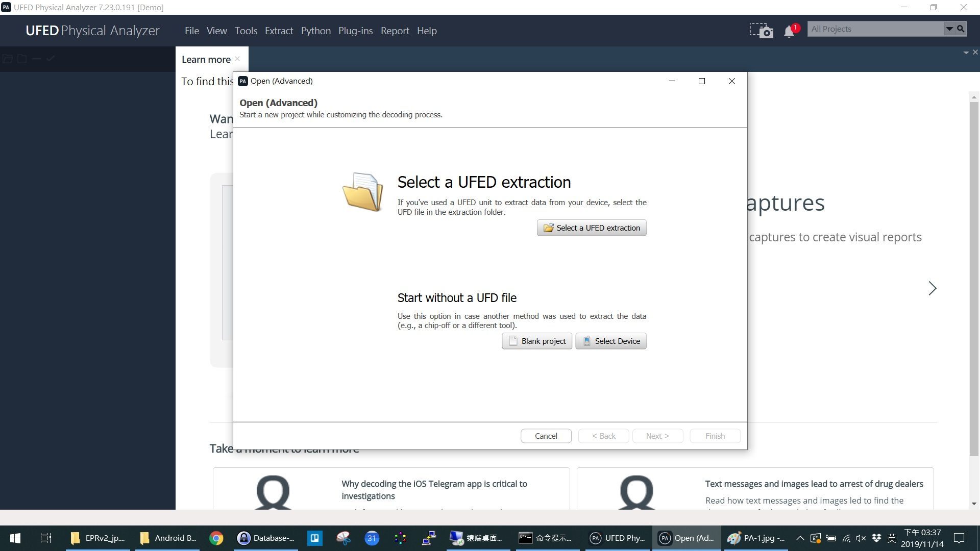
Task: Cancel the Open (Advanced) dialog
Action: (546, 436)
